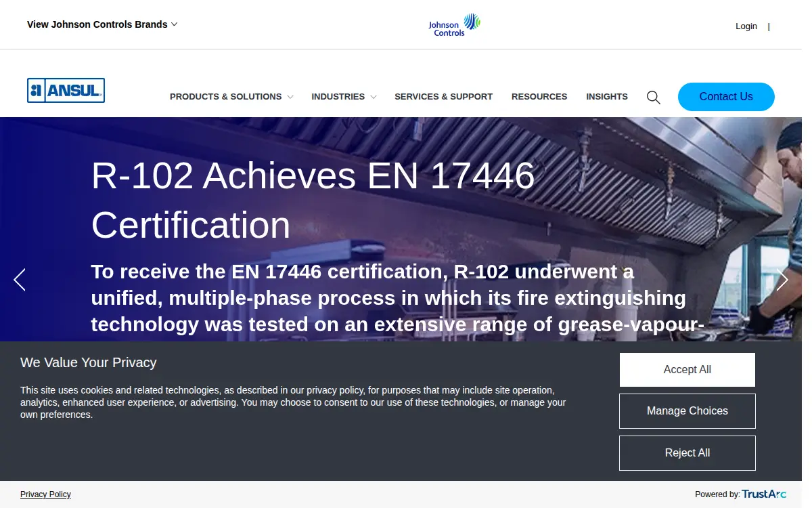Open the TrustArc logo link

click(764, 494)
